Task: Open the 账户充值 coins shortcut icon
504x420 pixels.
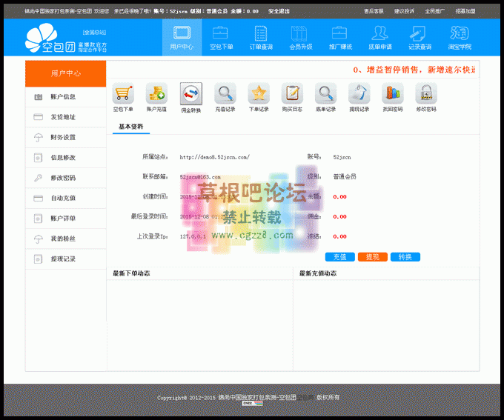Action: [156, 93]
